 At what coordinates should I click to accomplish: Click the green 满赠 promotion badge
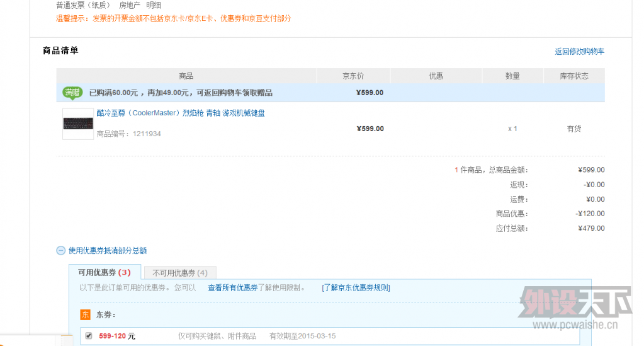tap(72, 93)
